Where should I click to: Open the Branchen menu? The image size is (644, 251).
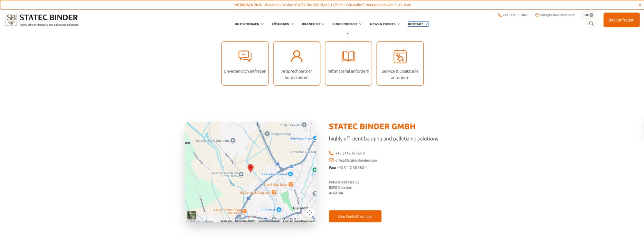[311, 24]
